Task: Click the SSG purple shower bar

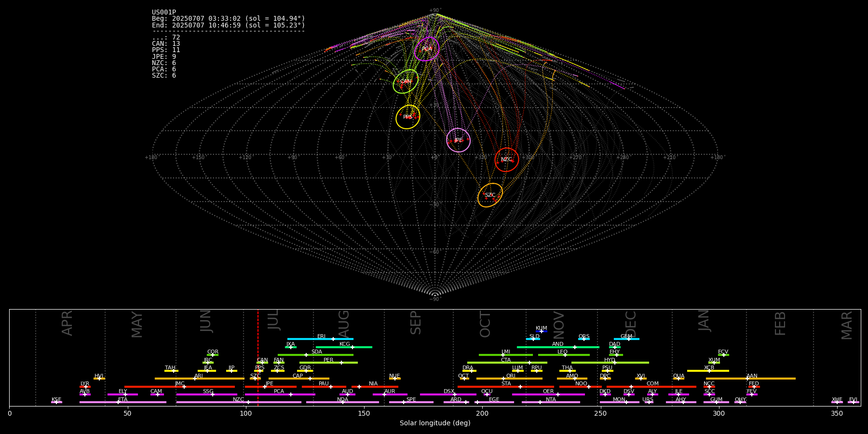Action: 207,394
